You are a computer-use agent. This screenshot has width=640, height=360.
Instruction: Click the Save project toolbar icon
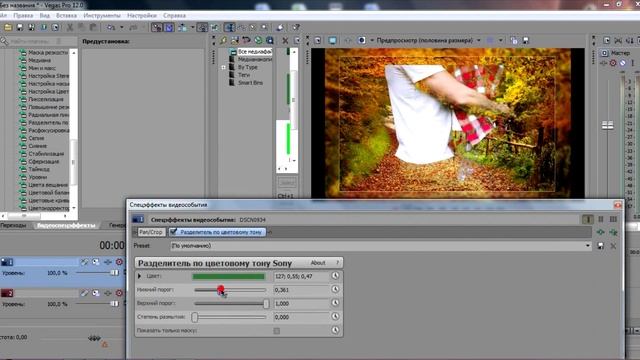click(20, 27)
